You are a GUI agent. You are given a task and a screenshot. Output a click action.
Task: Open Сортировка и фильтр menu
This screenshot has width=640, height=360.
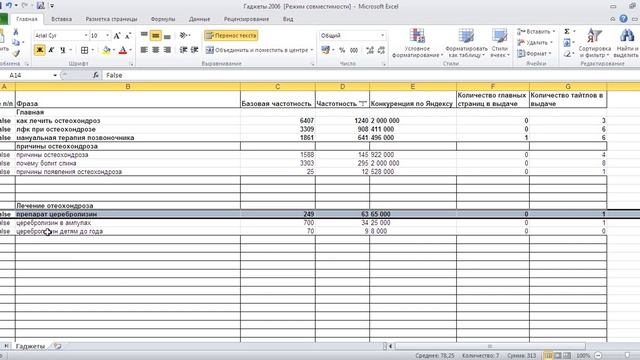(595, 43)
